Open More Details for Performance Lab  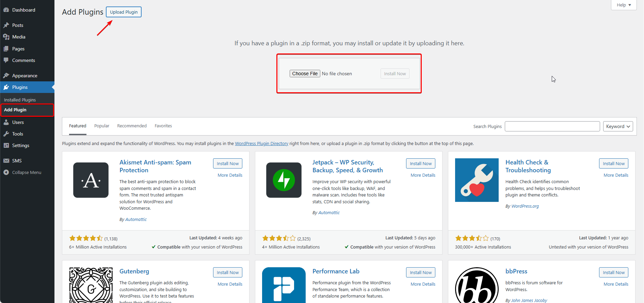(x=423, y=284)
